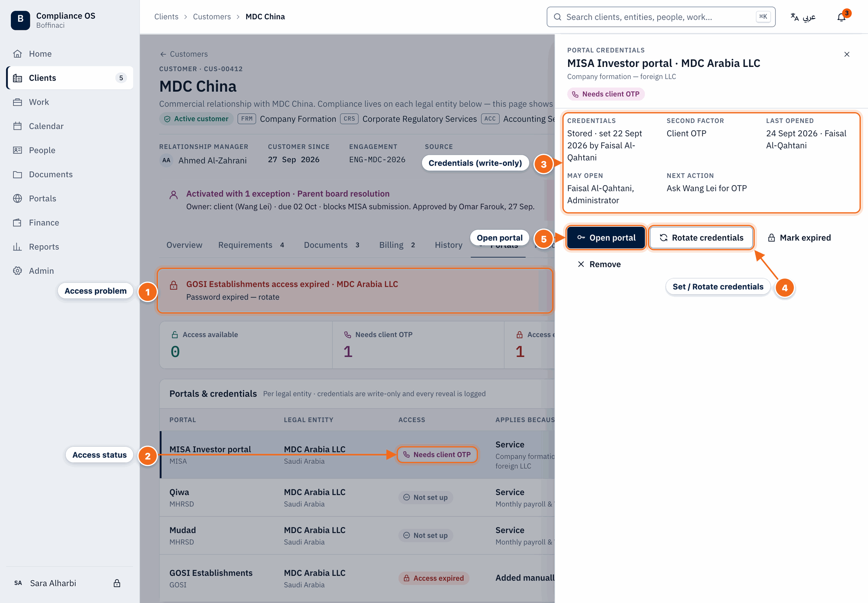Image resolution: width=868 pixels, height=603 pixels.
Task: Switch to the History tab
Action: coord(448,245)
